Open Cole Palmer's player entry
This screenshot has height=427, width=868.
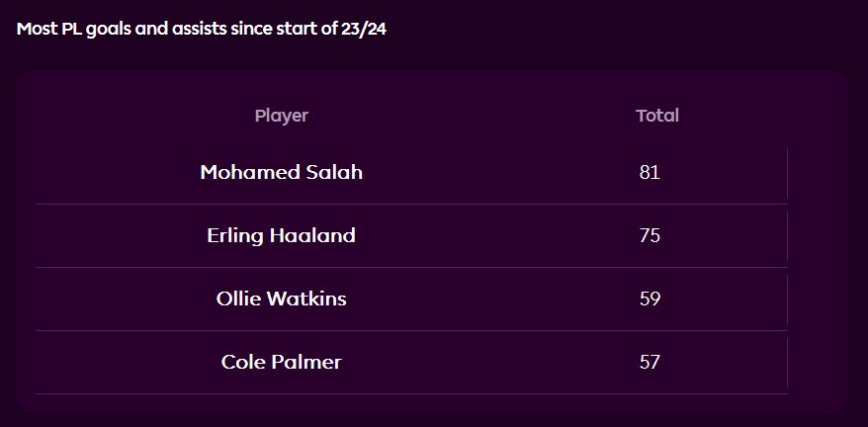click(282, 362)
